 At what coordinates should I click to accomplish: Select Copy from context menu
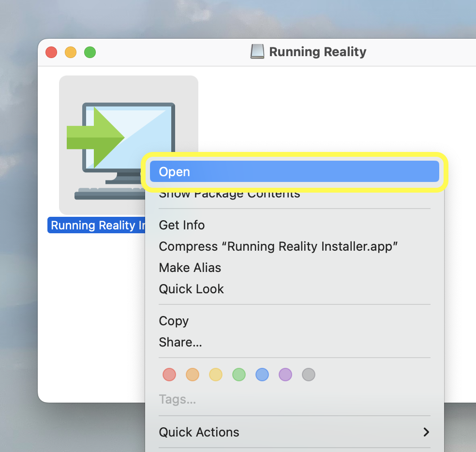click(174, 321)
